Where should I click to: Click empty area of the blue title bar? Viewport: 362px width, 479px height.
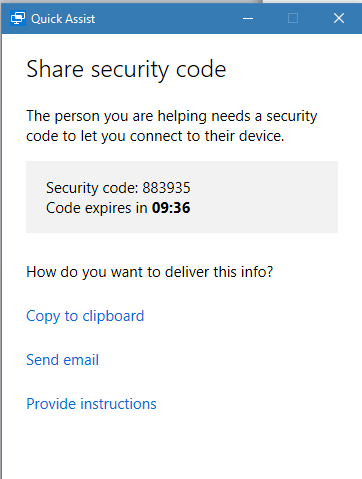tap(167, 18)
